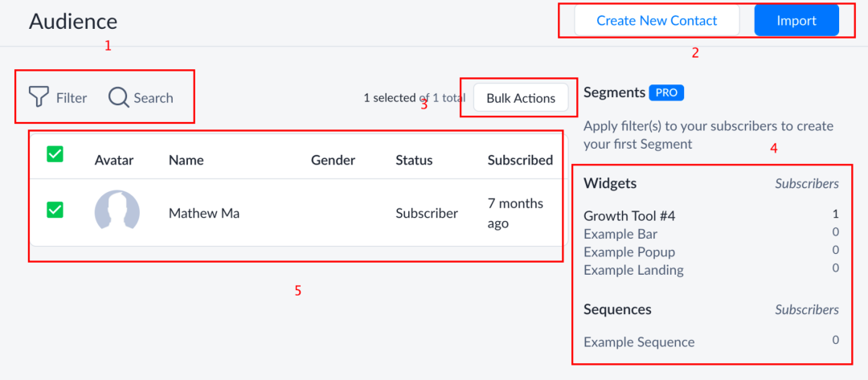Click the Gender column header
Viewport: 868px width, 380px height.
(333, 161)
